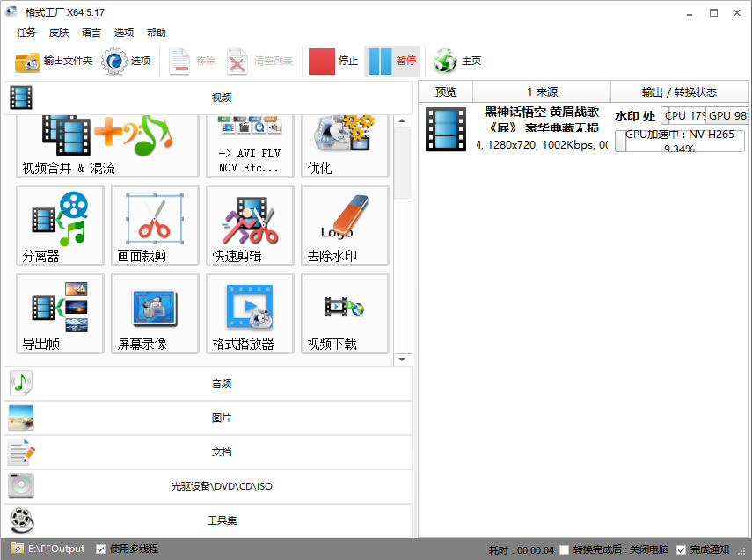This screenshot has width=752, height=560.
Task: Open the 皮肤 menu
Action: (x=59, y=33)
